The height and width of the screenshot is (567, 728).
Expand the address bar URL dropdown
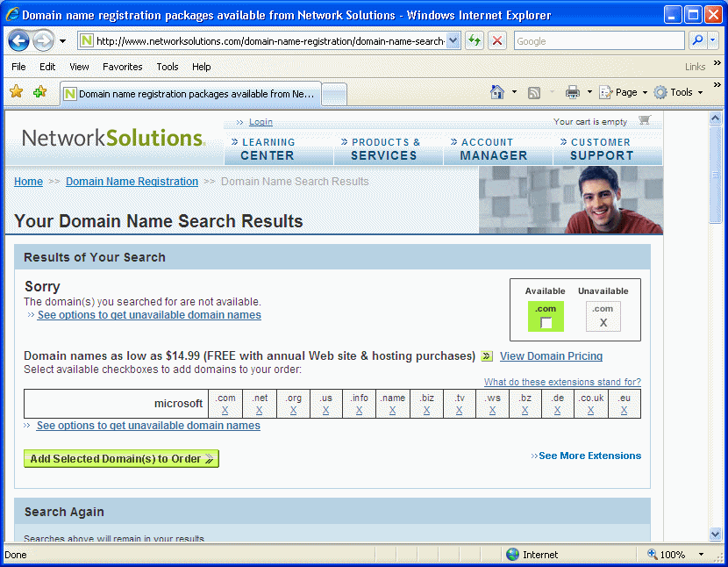coord(453,41)
